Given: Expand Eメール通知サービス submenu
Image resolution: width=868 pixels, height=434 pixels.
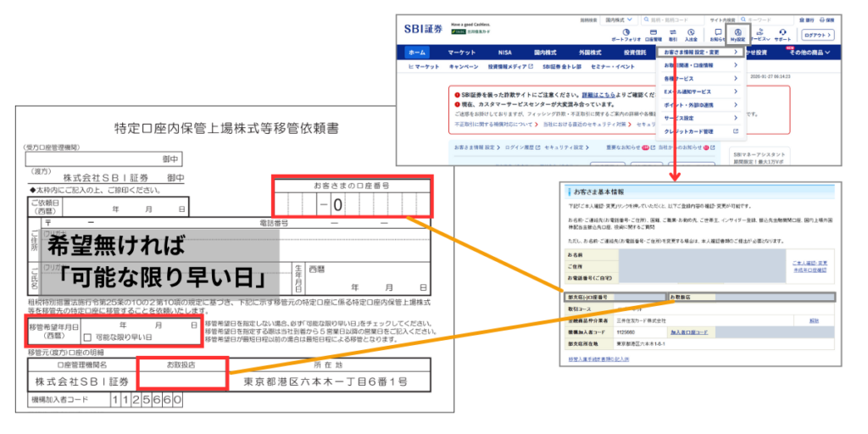Looking at the screenshot, I should pyautogui.click(x=701, y=92).
